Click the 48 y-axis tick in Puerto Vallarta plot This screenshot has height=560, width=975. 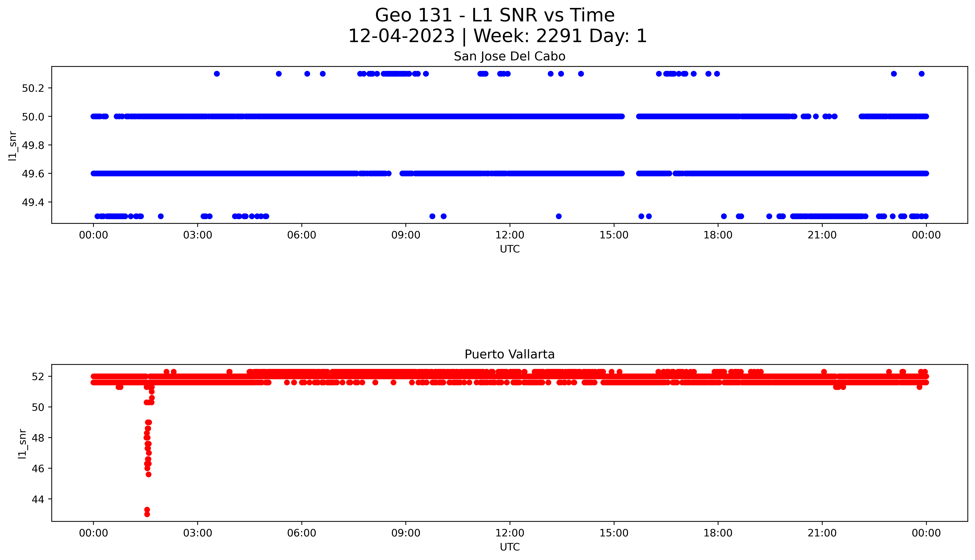[x=38, y=438]
